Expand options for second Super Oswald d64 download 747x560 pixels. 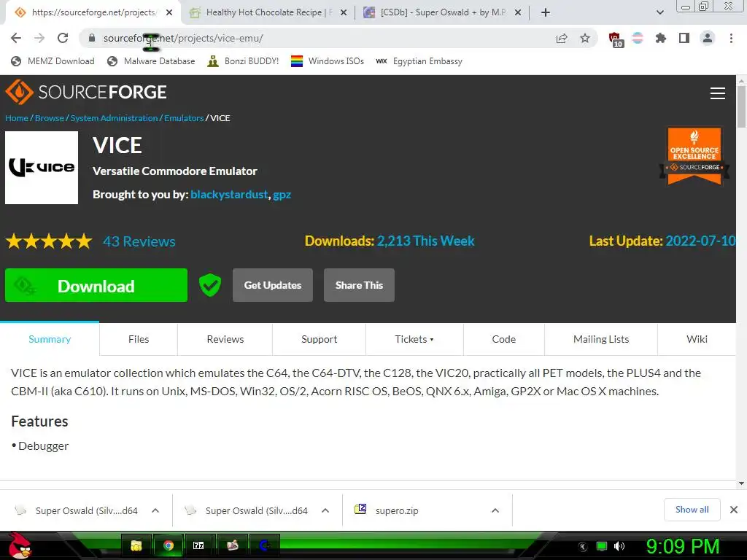(325, 510)
